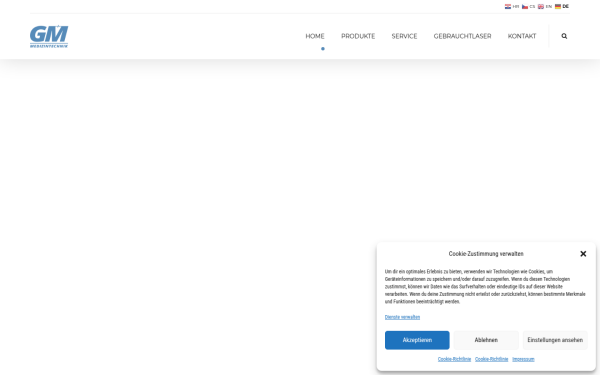Click Einstellungen ansehen button
Image resolution: width=600 pixels, height=375 pixels.
tap(555, 340)
